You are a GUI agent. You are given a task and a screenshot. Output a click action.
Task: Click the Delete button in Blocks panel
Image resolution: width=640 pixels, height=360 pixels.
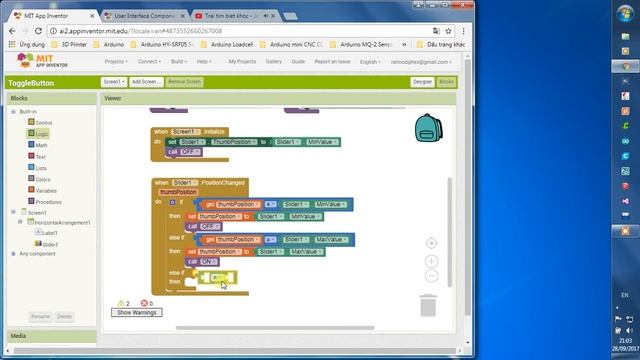(x=64, y=317)
